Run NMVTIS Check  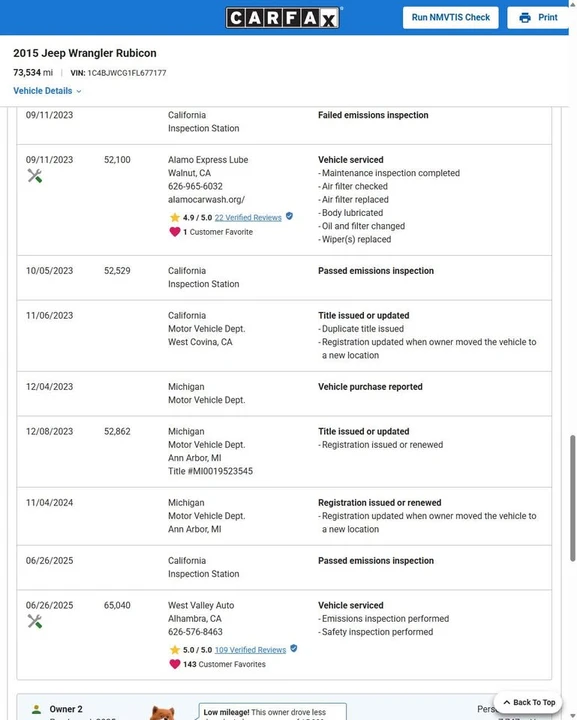point(450,17)
